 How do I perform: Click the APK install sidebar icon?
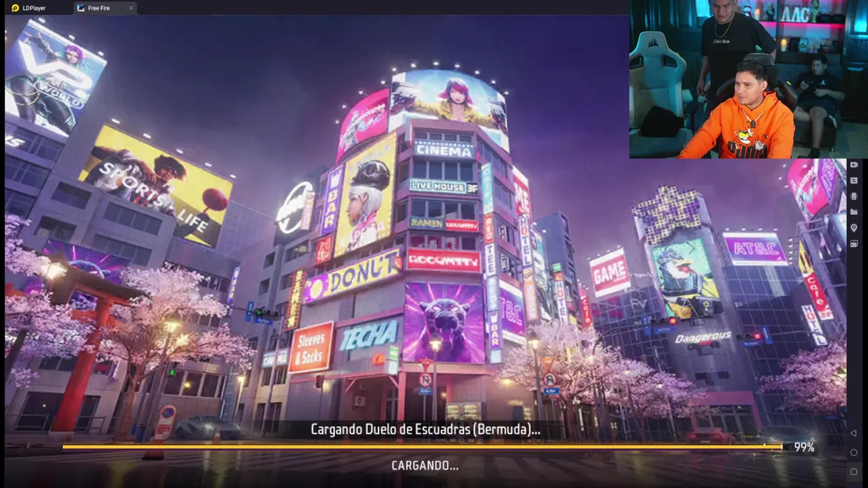[854, 196]
